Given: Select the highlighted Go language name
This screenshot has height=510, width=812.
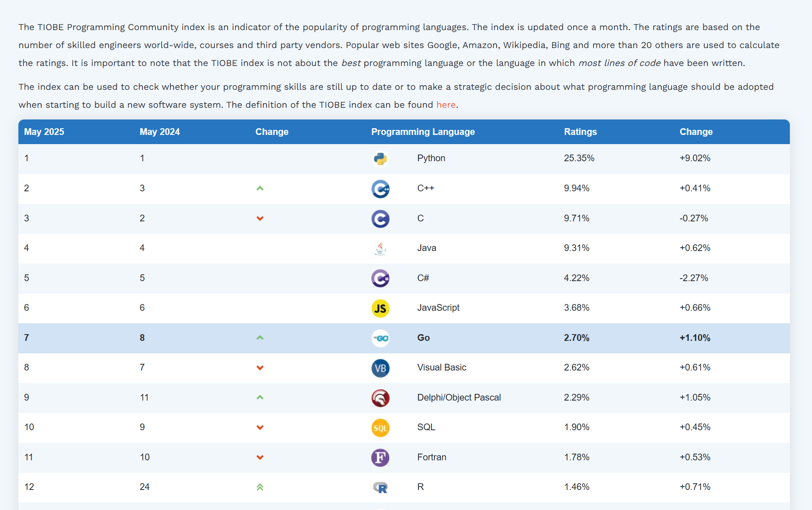Looking at the screenshot, I should pyautogui.click(x=423, y=338).
